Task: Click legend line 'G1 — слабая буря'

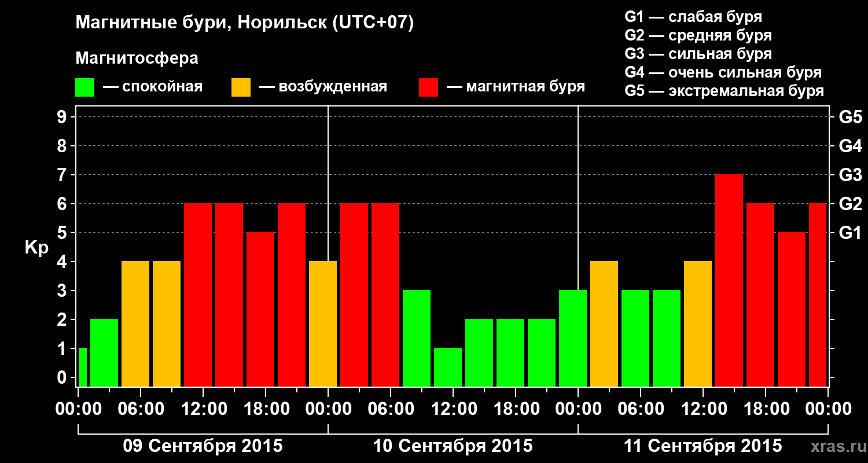Action: point(693,17)
